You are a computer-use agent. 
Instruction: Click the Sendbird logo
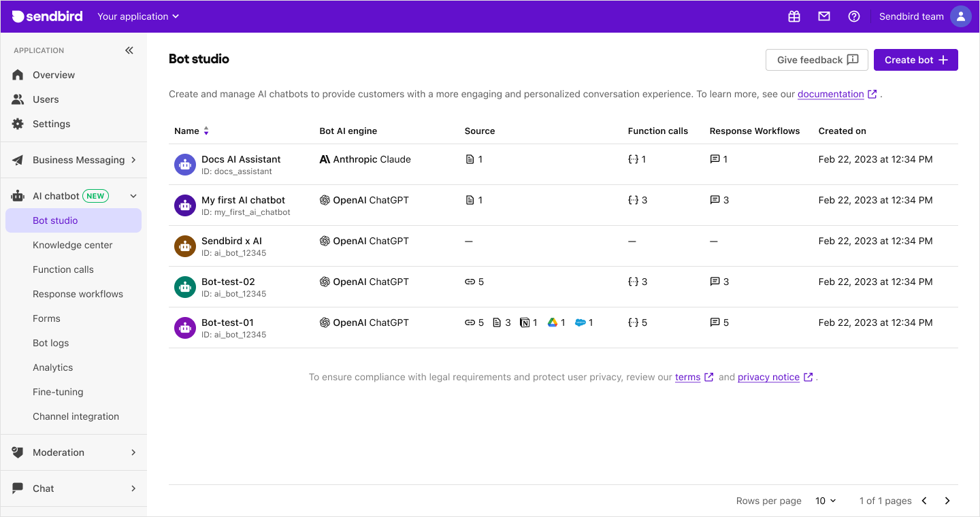tap(48, 16)
